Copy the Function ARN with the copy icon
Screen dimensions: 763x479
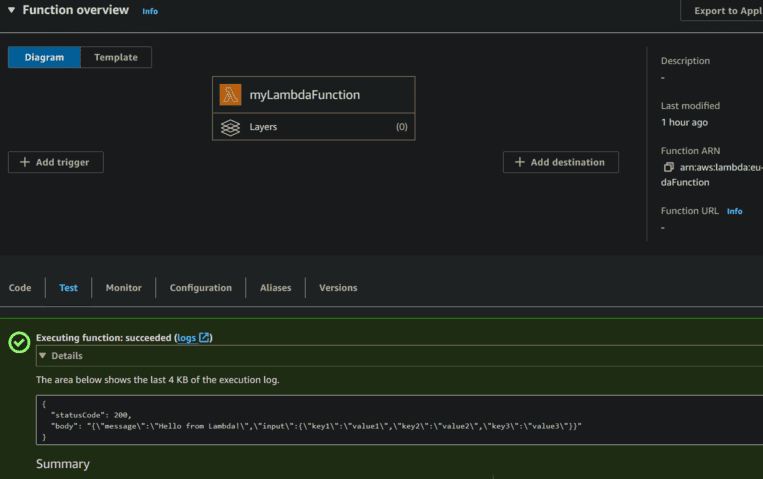coord(669,167)
